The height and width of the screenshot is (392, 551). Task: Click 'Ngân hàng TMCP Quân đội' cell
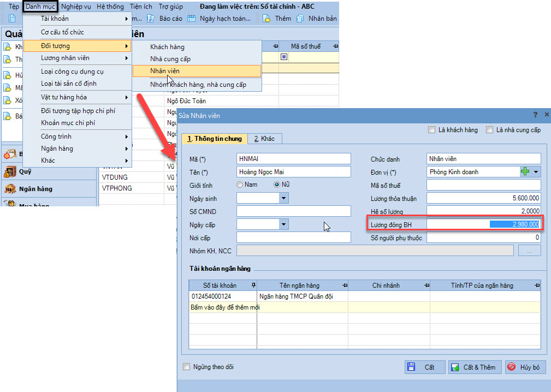coord(302,296)
